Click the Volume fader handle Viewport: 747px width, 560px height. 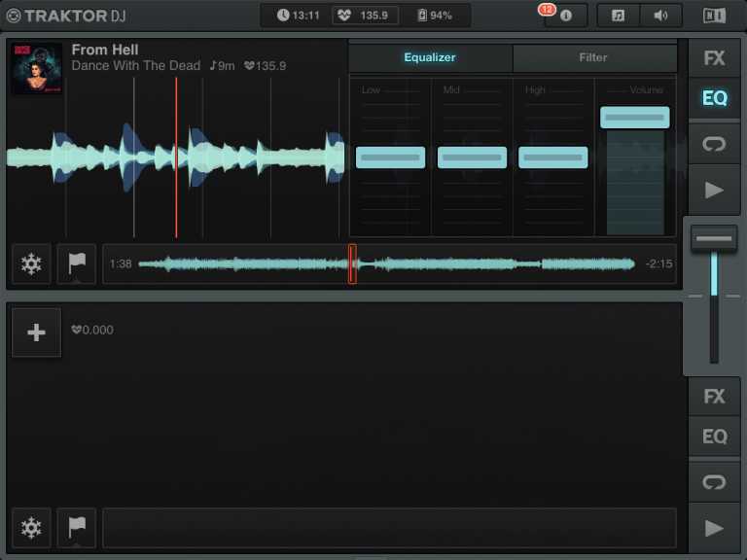pos(635,117)
